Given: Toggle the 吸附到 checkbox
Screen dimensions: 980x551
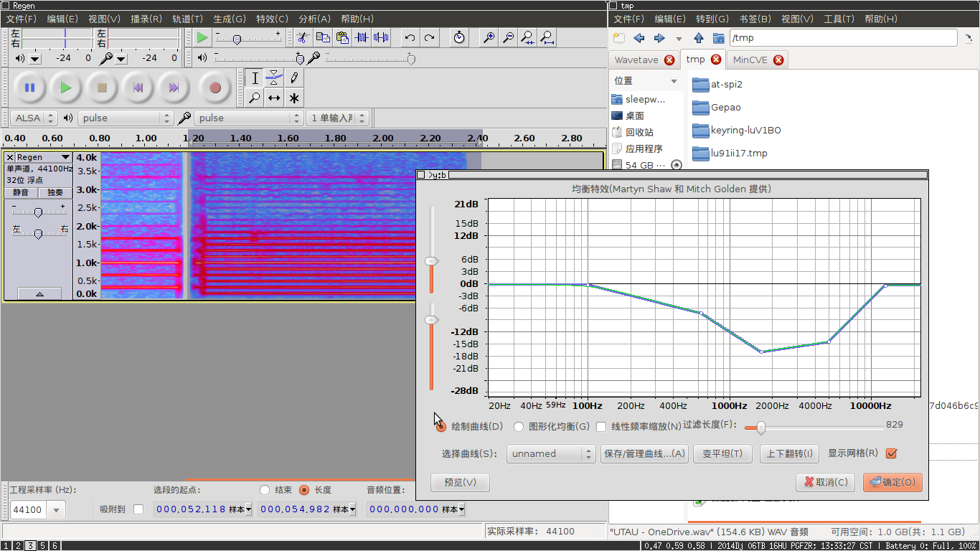Looking at the screenshot, I should pos(138,509).
